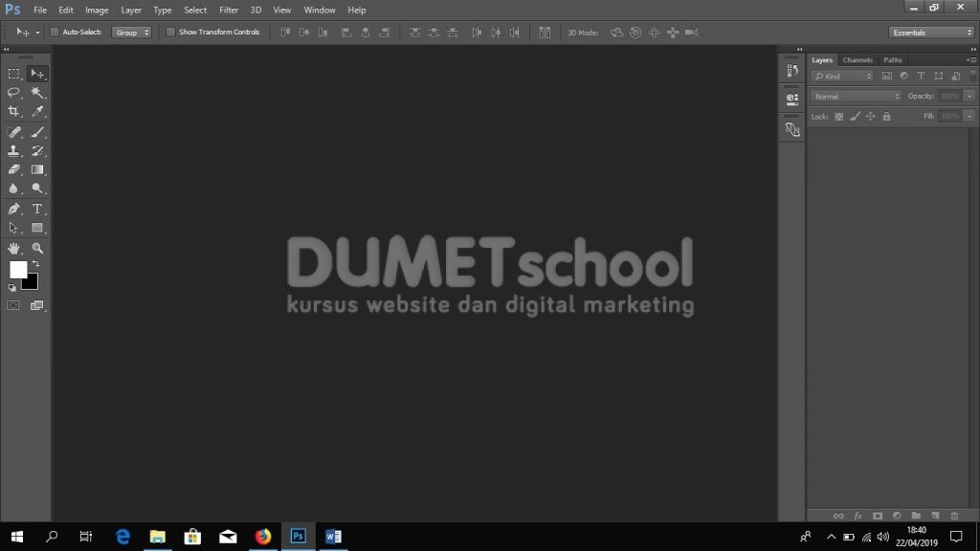Click the foreground color swatch
This screenshot has width=980, height=551.
click(17, 269)
